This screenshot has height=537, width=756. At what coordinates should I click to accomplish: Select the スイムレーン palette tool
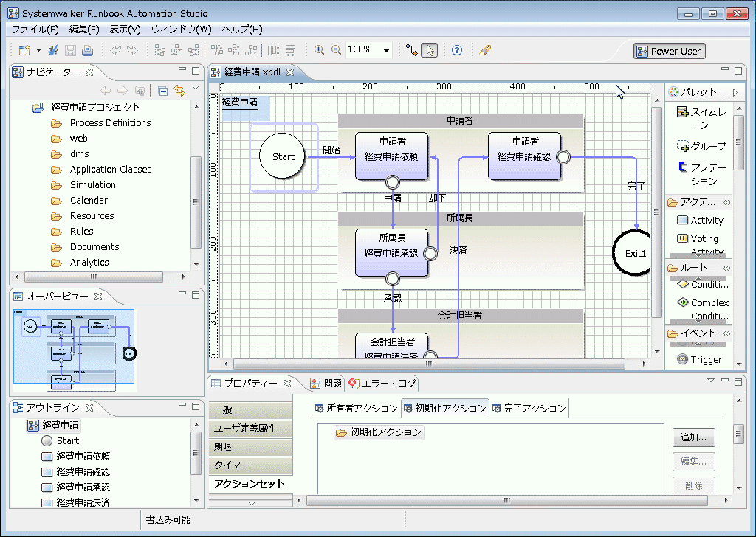(702, 119)
